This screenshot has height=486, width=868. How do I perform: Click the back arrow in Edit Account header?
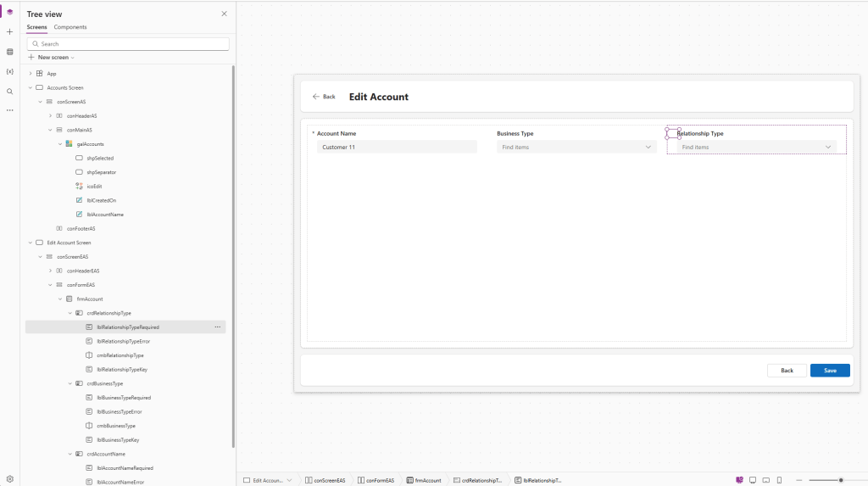tap(316, 97)
